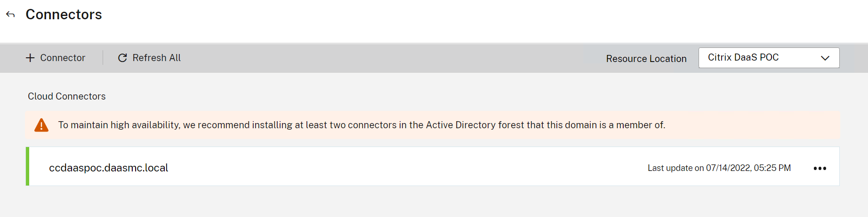This screenshot has height=217, width=868.
Task: Click the plus icon for adding Connector
Action: [30, 58]
